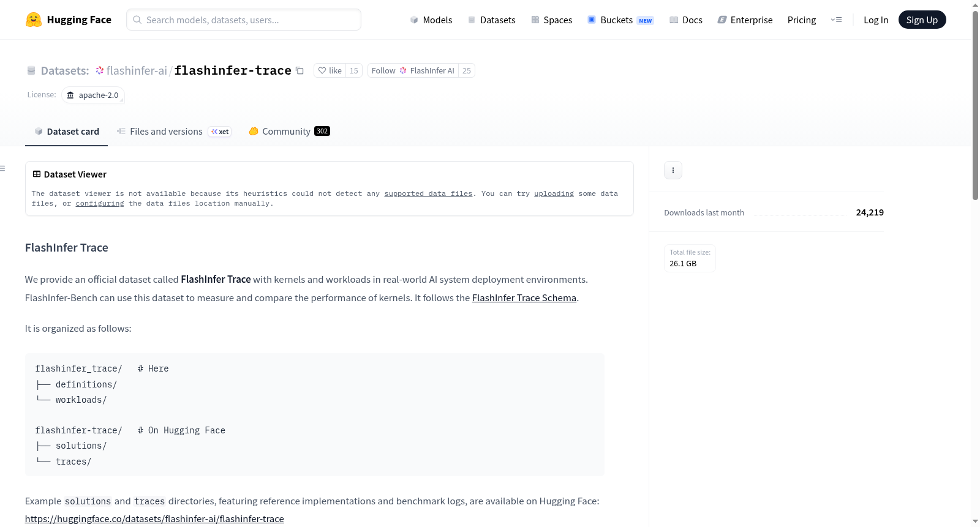Go to Spaces
This screenshot has height=527, width=980.
(552, 20)
